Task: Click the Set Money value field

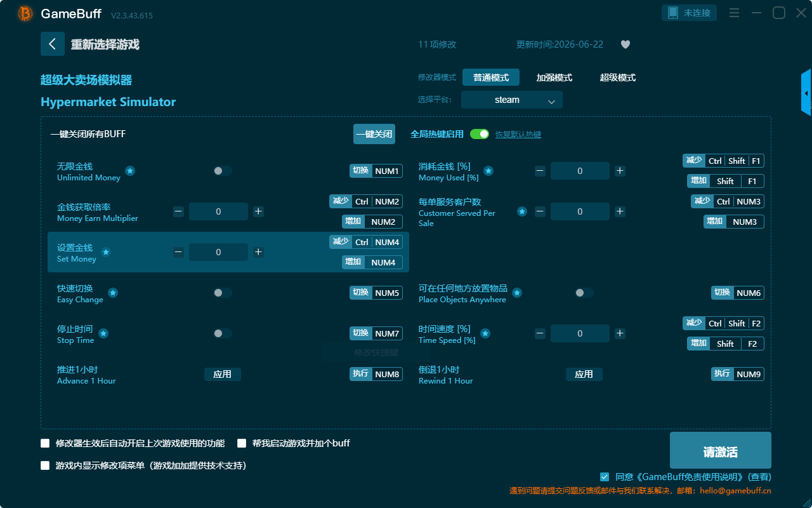Action: [x=218, y=252]
